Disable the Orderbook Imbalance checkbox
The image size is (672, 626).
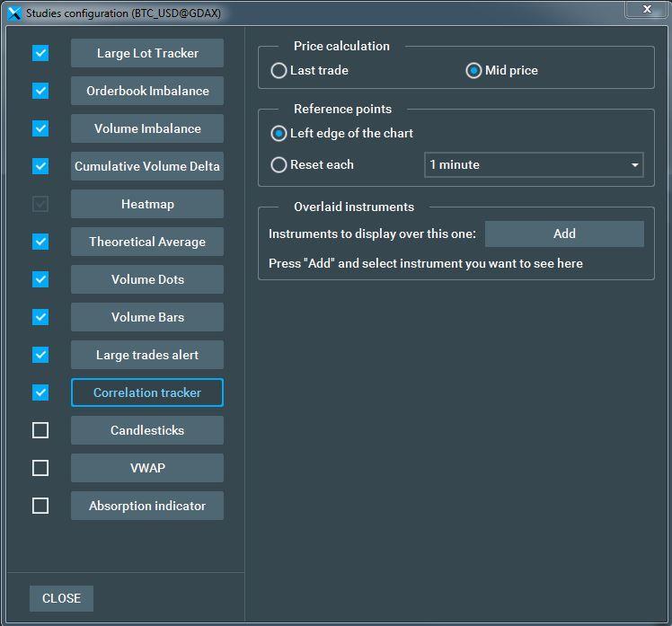click(x=40, y=91)
